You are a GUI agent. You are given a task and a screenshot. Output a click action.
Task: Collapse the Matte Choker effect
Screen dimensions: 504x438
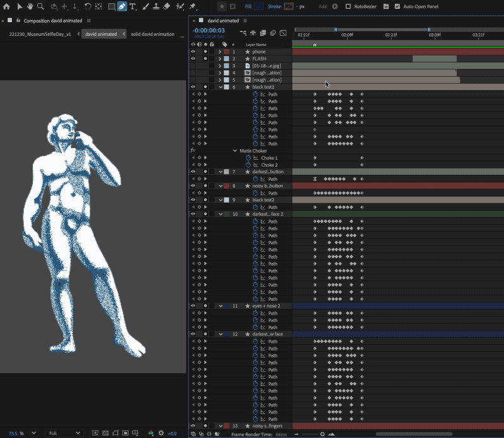234,150
